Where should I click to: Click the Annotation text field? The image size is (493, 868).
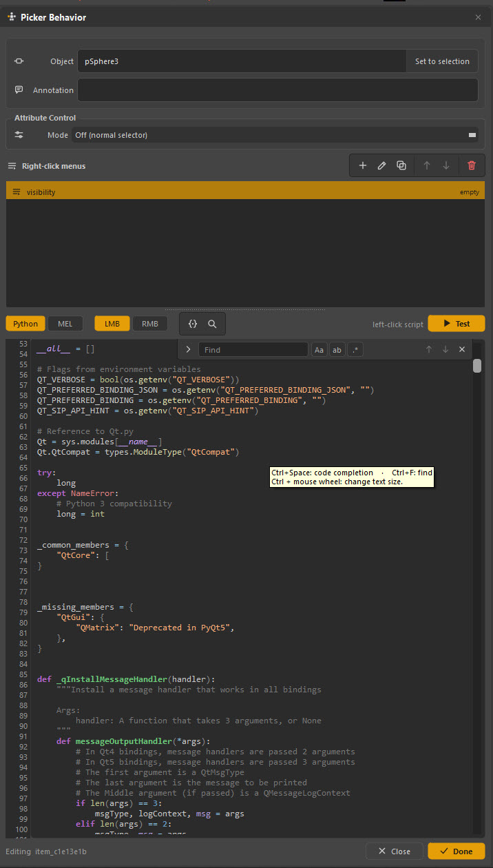point(277,90)
